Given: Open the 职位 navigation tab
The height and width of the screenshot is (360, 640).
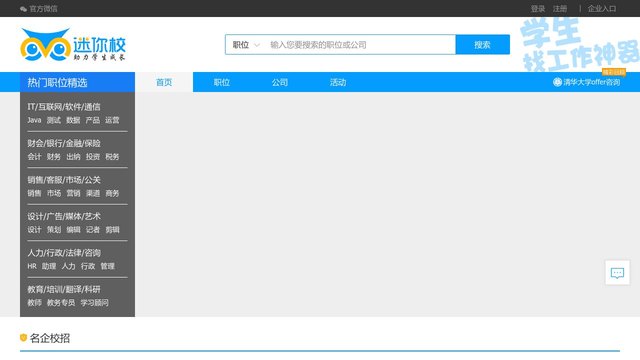Looking at the screenshot, I should point(222,82).
